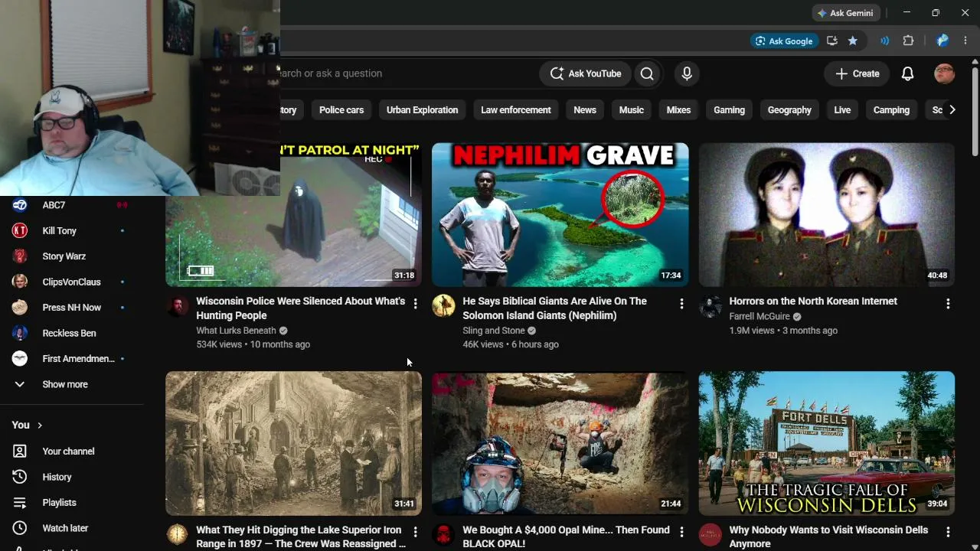Open options menu for Wisconsin Dells video
The height and width of the screenshot is (551, 980).
948,532
